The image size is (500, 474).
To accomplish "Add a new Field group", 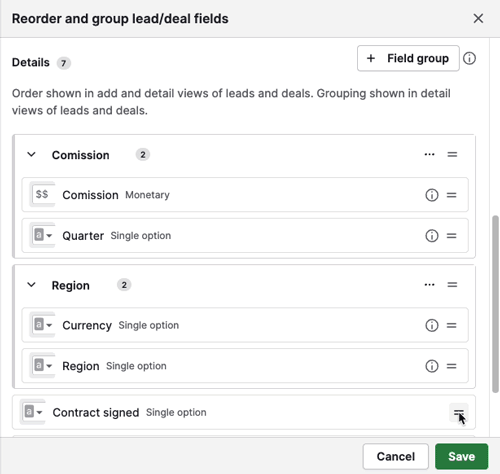I will (408, 58).
